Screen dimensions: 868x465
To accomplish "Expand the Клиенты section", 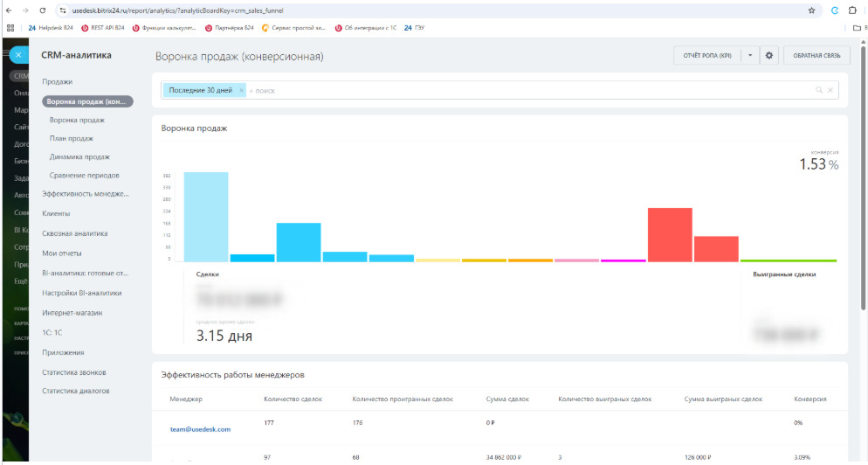I will (56, 213).
